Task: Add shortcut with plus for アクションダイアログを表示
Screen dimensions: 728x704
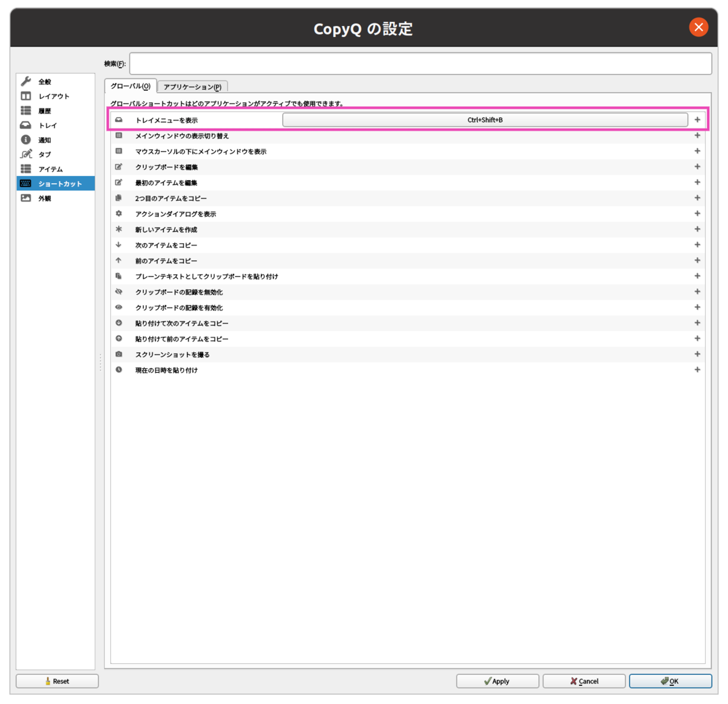Action: point(697,213)
